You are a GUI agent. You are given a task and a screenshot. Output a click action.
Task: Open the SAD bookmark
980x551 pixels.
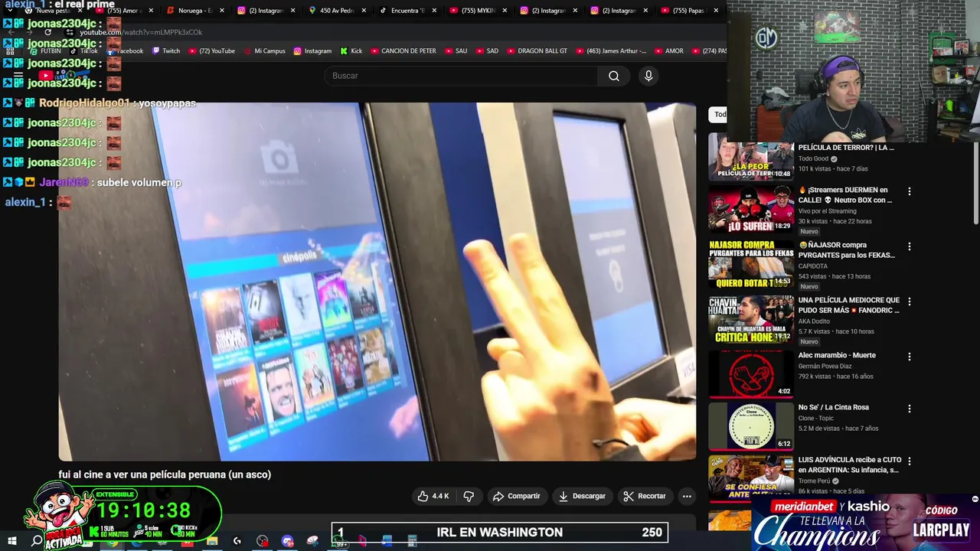[x=487, y=51]
